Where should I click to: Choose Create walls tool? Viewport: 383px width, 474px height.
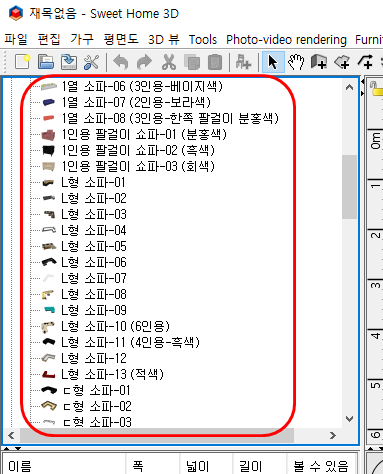click(319, 62)
